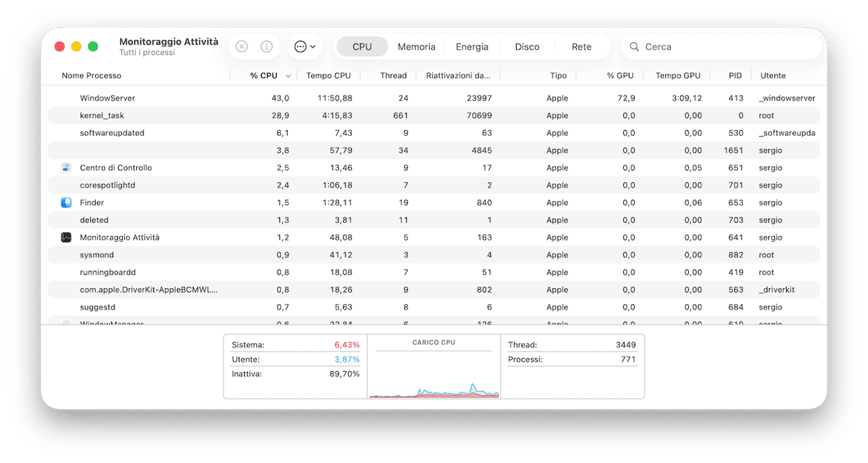Sort by Utente column header
Viewport: 868px width, 463px height.
click(x=772, y=76)
